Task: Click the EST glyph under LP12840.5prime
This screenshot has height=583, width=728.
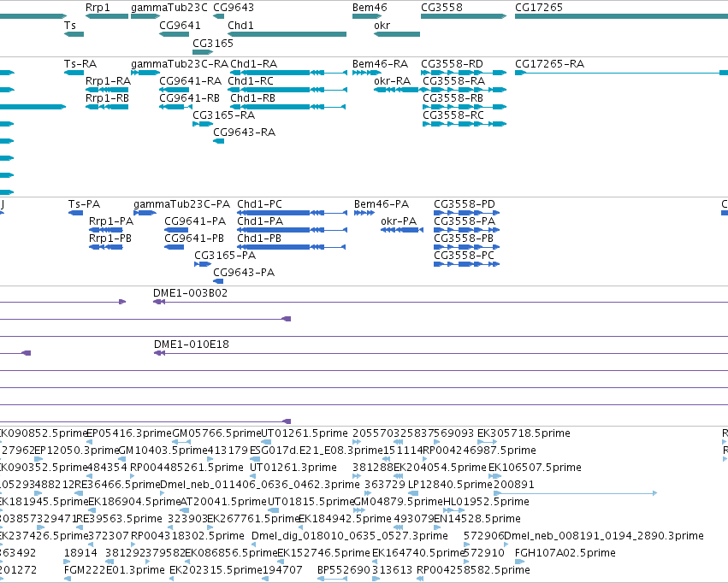Action: click(x=413, y=493)
